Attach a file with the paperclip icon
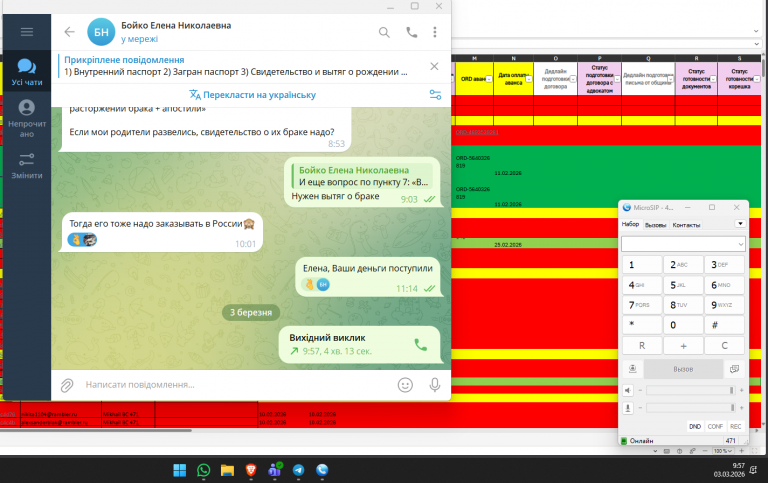This screenshot has width=768, height=483. coord(67,385)
